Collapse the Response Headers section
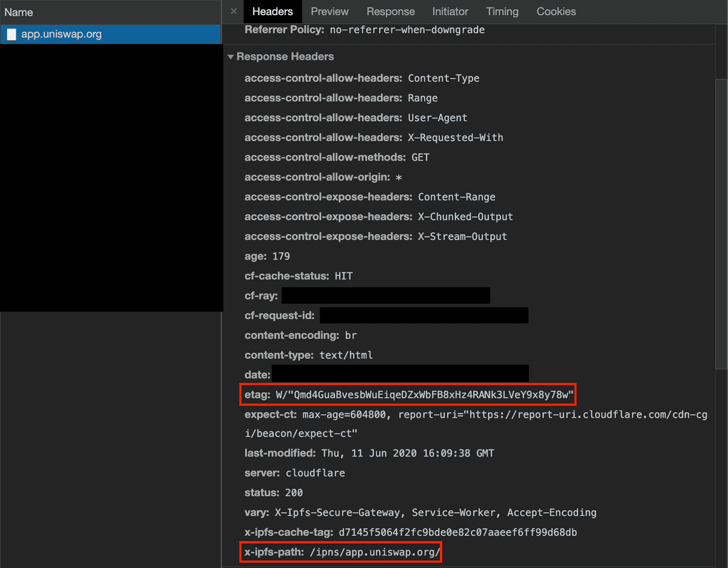This screenshot has height=568, width=728. 231,56
